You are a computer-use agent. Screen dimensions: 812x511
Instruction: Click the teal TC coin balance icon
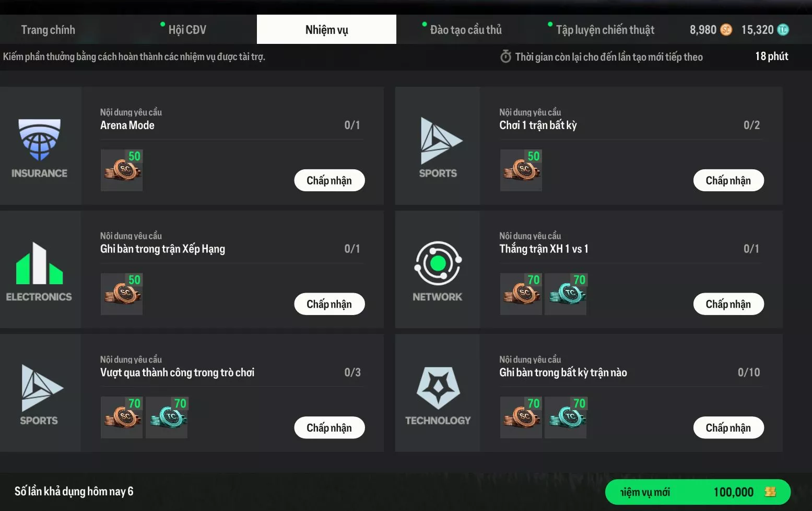click(783, 30)
